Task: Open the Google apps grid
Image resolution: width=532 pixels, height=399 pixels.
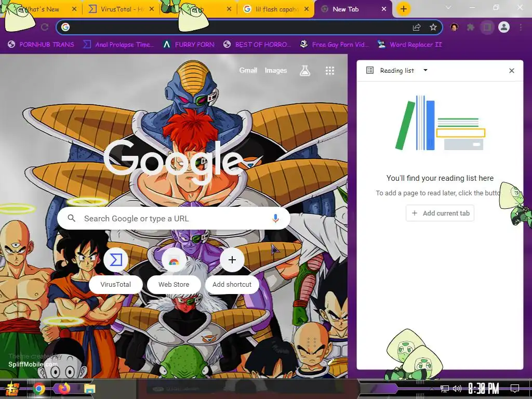Action: tap(330, 71)
